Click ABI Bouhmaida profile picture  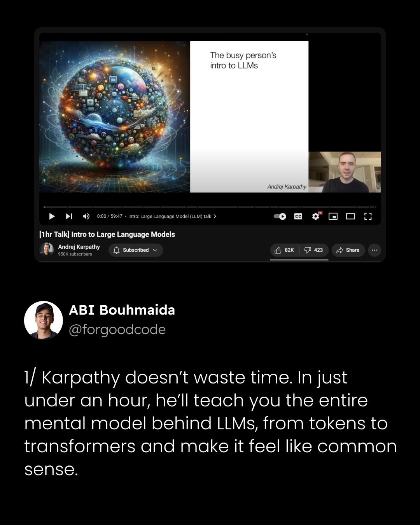44,320
